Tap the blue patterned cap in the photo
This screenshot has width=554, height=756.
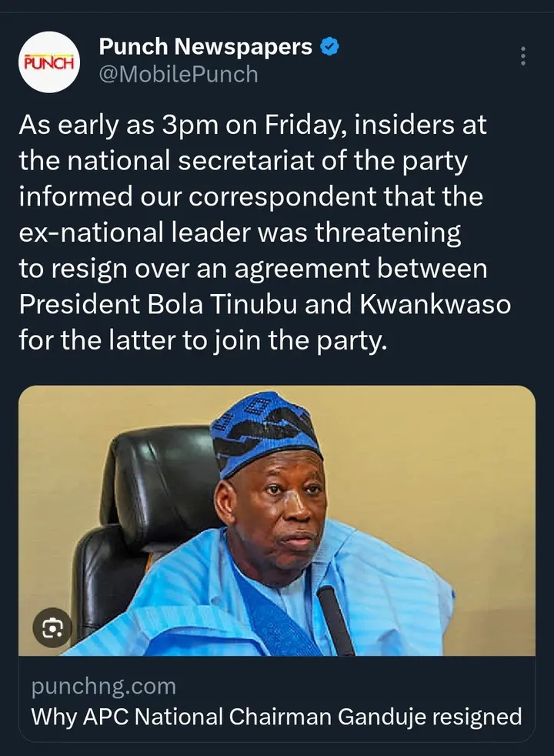(265, 430)
